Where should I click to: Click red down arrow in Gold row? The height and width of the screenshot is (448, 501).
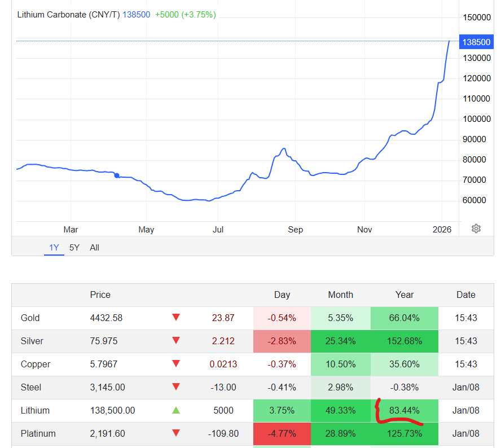[x=176, y=318]
